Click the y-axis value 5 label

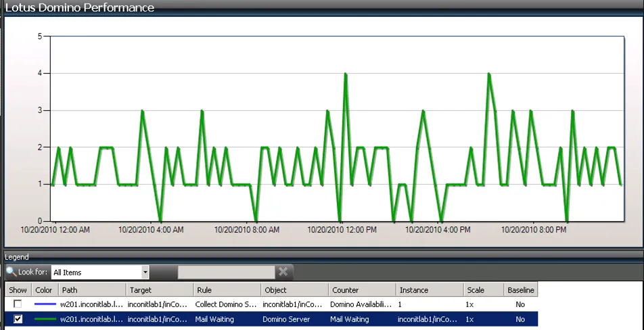click(x=40, y=37)
